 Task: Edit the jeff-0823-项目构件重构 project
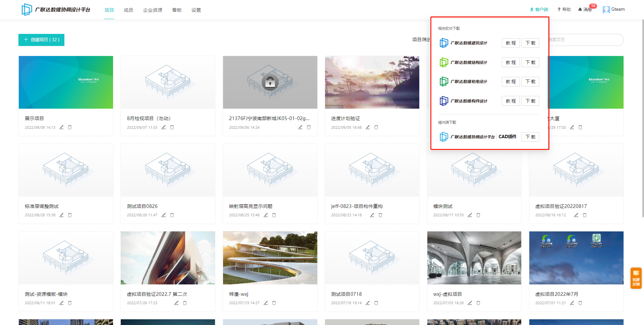(372, 215)
